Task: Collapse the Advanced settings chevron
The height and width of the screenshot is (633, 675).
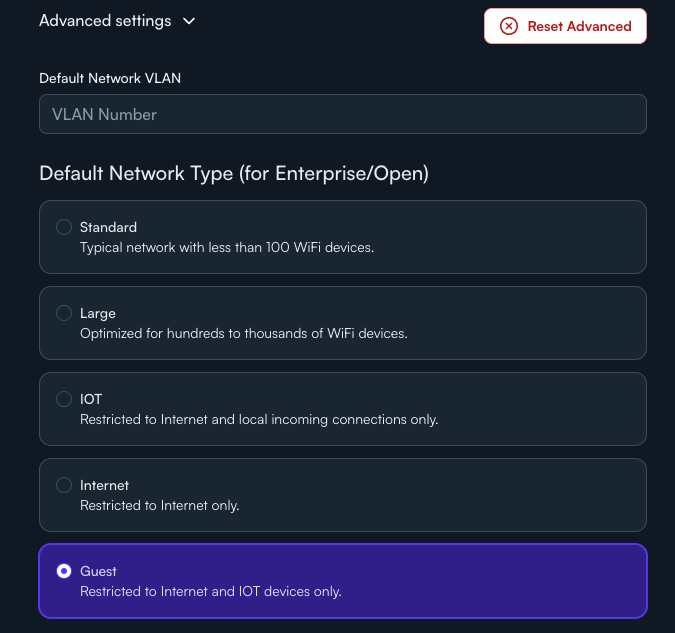Action: point(189,21)
